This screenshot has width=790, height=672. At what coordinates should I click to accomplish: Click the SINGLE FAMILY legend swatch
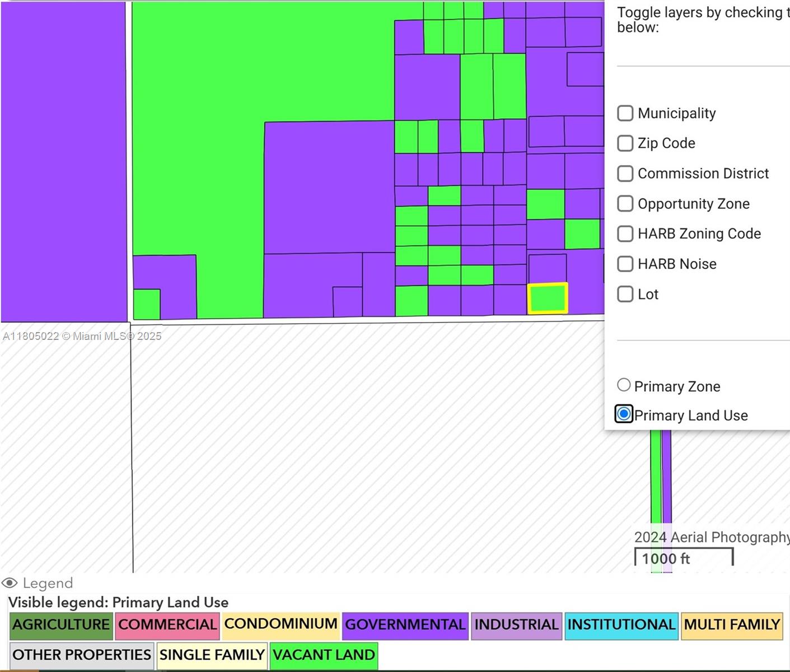pos(212,655)
